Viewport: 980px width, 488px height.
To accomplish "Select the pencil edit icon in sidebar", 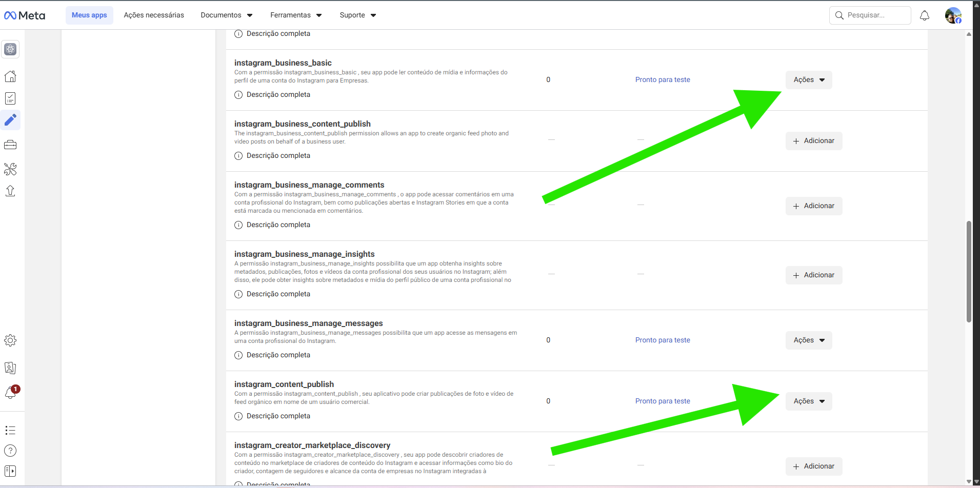I will [10, 120].
